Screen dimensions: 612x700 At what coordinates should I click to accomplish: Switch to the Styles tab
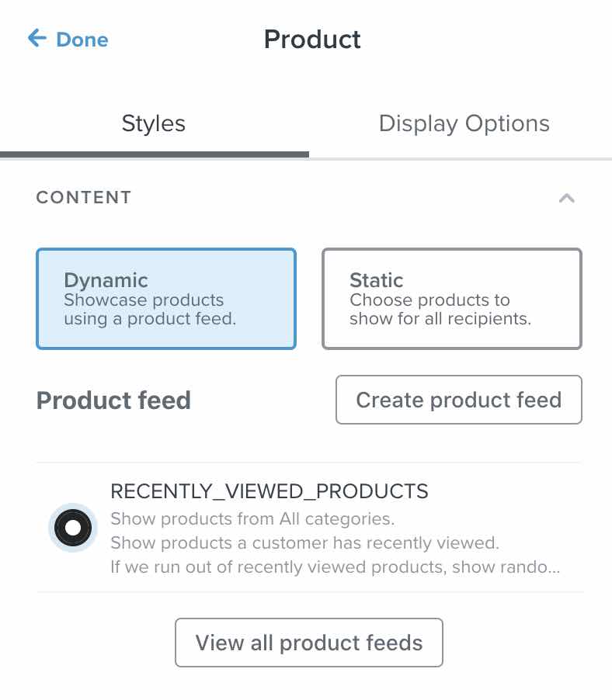(x=153, y=123)
